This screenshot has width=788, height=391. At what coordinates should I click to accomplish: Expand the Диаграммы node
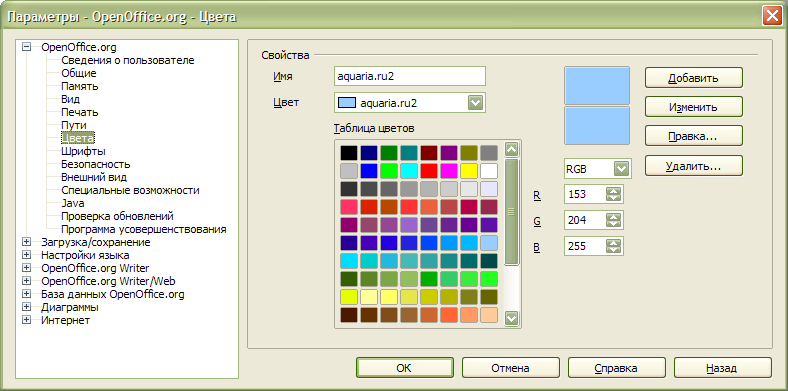pyautogui.click(x=27, y=307)
